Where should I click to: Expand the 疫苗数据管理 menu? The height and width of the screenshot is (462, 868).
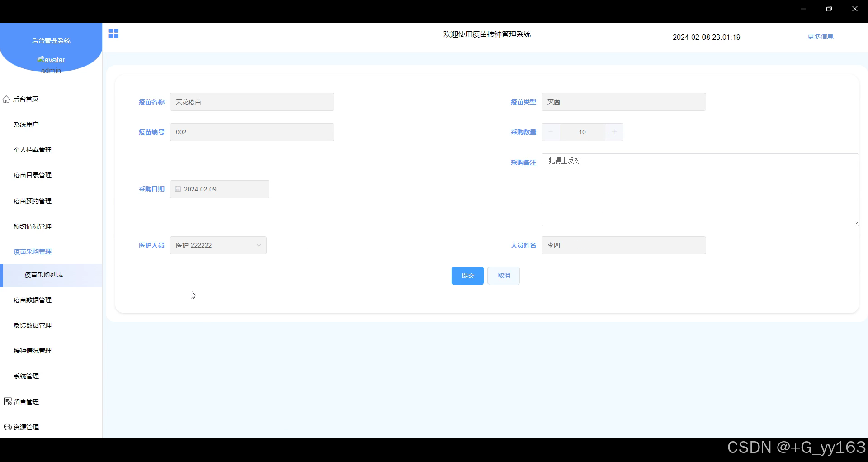coord(51,300)
